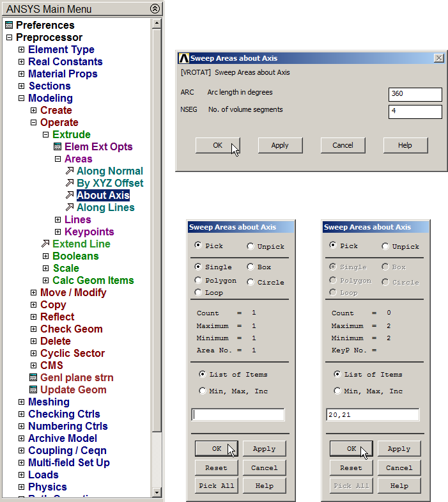Click the Elem Ext Opts icon
448x502 pixels.
click(58, 147)
